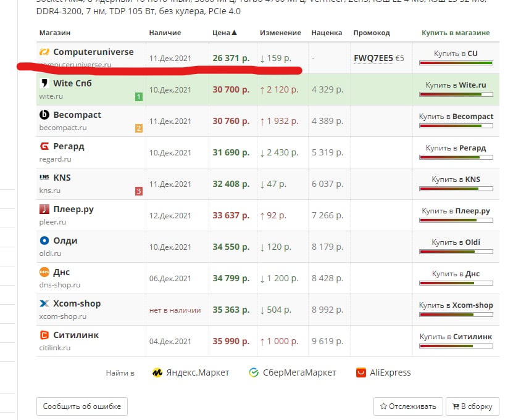Open Computeruniverse store name link
Image resolution: width=521 pixels, height=420 pixels.
coord(93,52)
